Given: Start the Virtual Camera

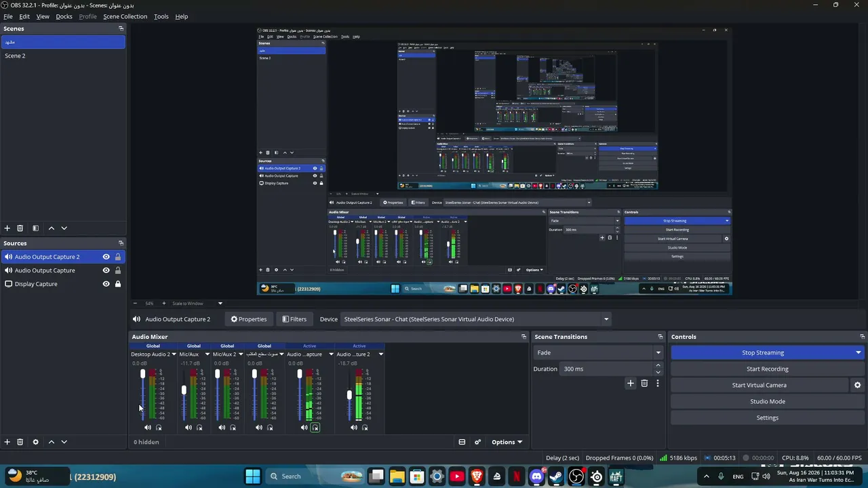Looking at the screenshot, I should coord(759,385).
